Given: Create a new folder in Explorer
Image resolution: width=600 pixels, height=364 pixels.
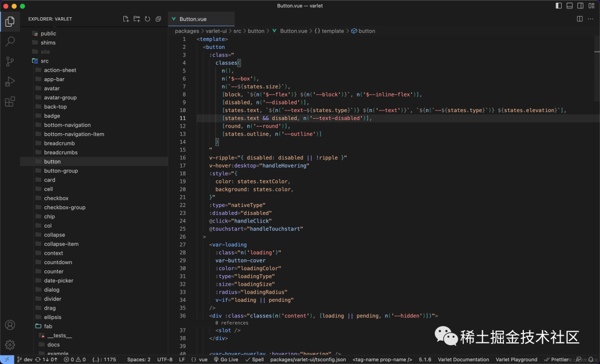Looking at the screenshot, I should pos(137,19).
